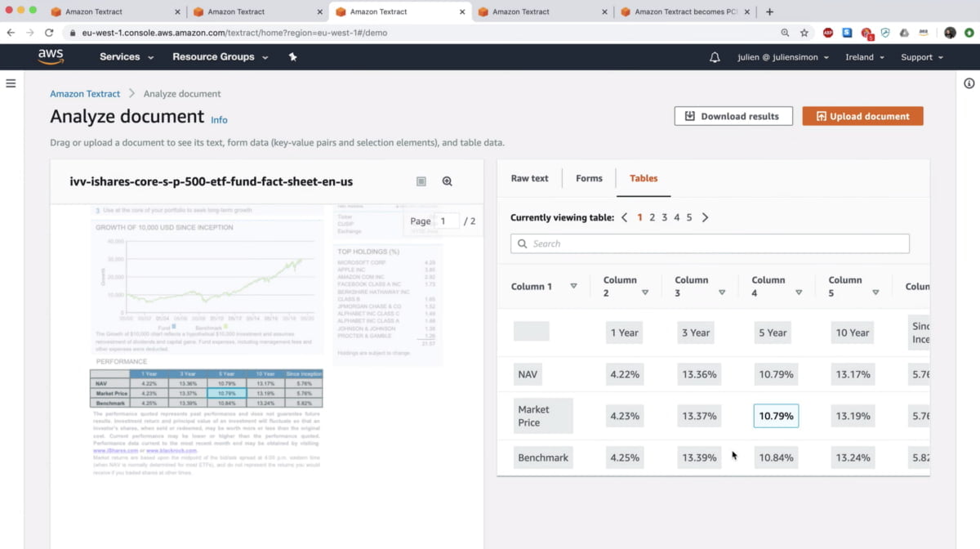Click the fit-to-page document icon
The width and height of the screenshot is (980, 549).
421,181
